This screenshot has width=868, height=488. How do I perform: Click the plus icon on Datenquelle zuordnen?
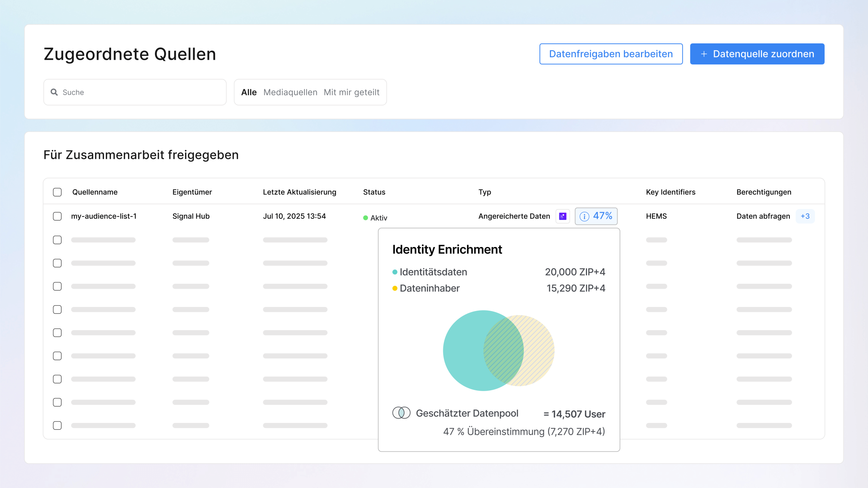[704, 54]
